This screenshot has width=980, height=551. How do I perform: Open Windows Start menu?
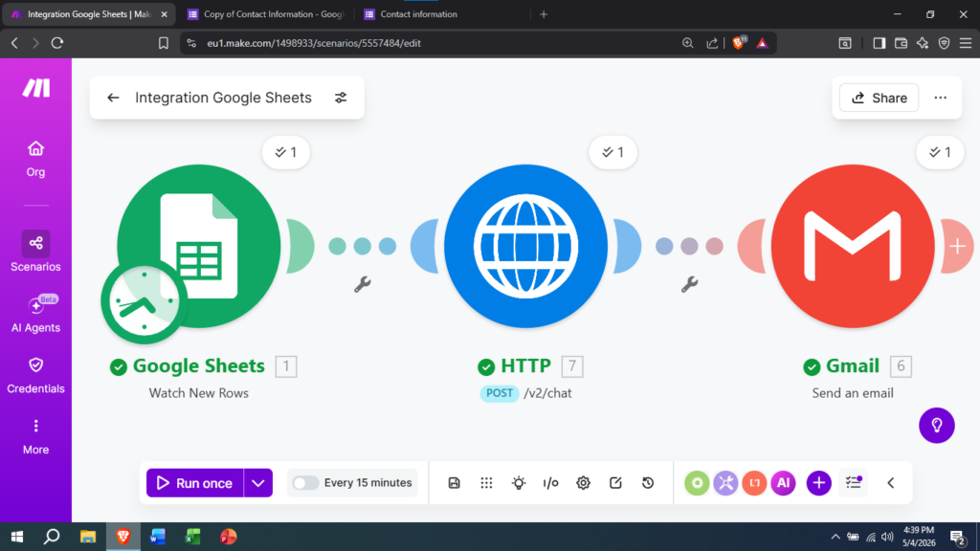click(17, 537)
